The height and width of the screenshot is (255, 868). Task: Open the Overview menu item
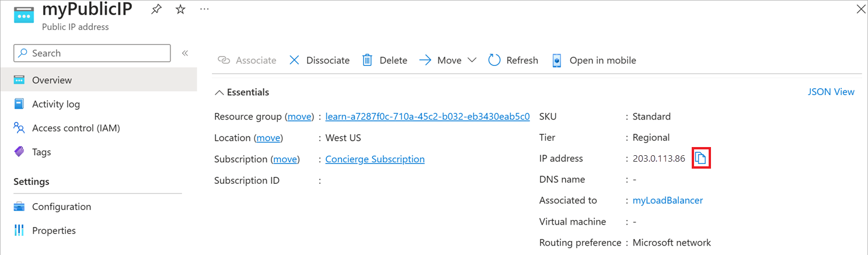tap(98, 80)
